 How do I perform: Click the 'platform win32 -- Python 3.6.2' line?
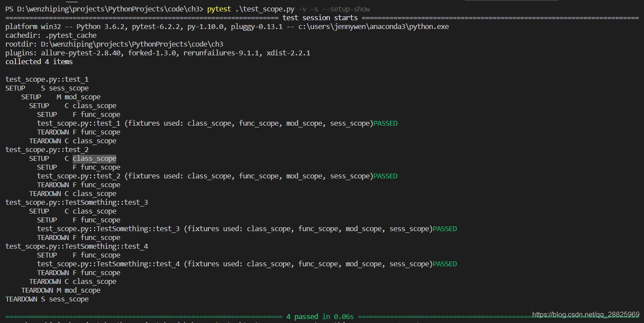tap(227, 27)
